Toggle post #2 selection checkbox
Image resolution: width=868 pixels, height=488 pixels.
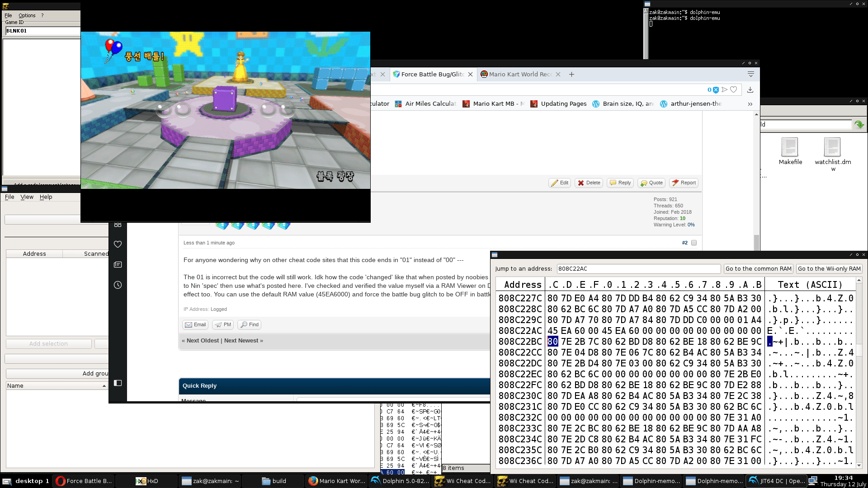coord(694,243)
